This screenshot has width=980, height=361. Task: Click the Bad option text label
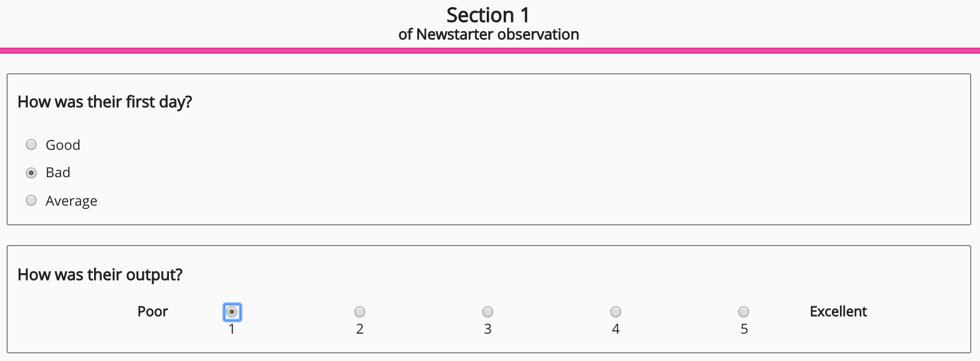pyautogui.click(x=57, y=172)
